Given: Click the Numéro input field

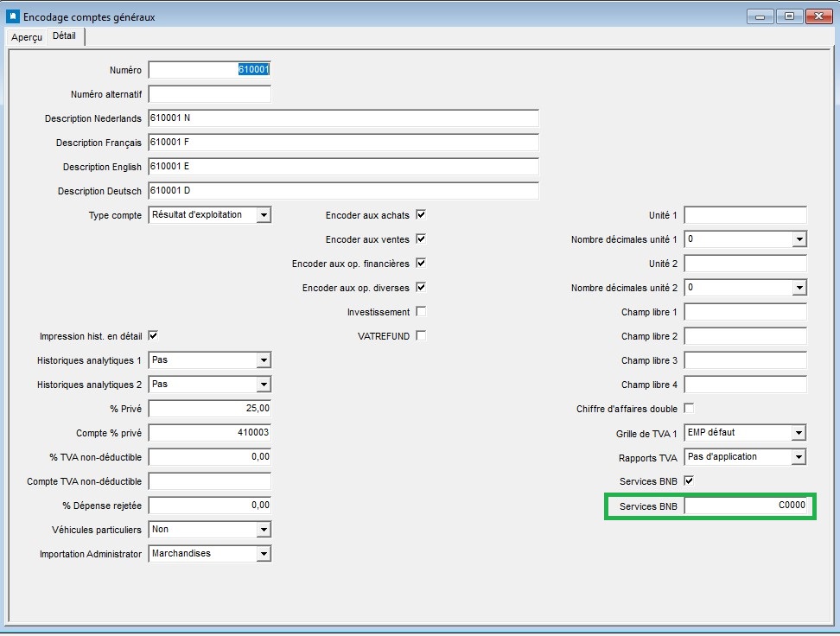Looking at the screenshot, I should pos(209,70).
